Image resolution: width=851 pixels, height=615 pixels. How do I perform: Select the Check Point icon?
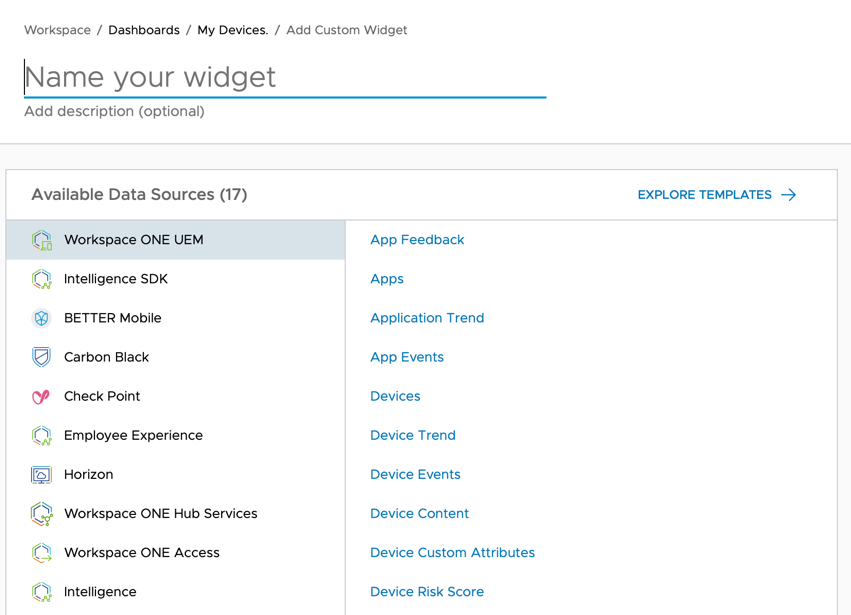point(42,396)
